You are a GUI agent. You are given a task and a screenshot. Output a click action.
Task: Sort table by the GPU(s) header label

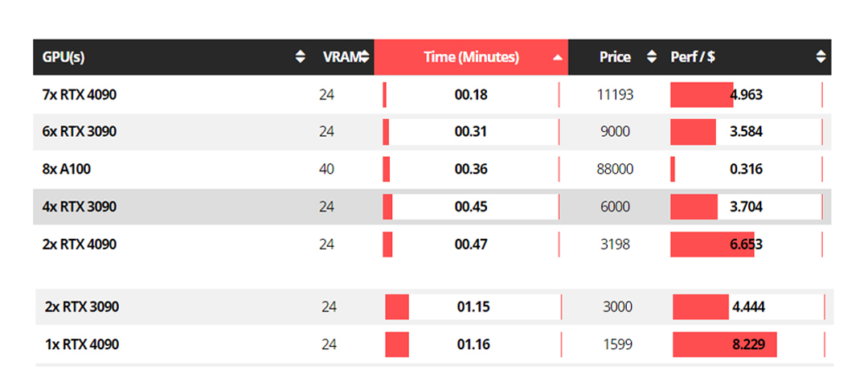63,57
